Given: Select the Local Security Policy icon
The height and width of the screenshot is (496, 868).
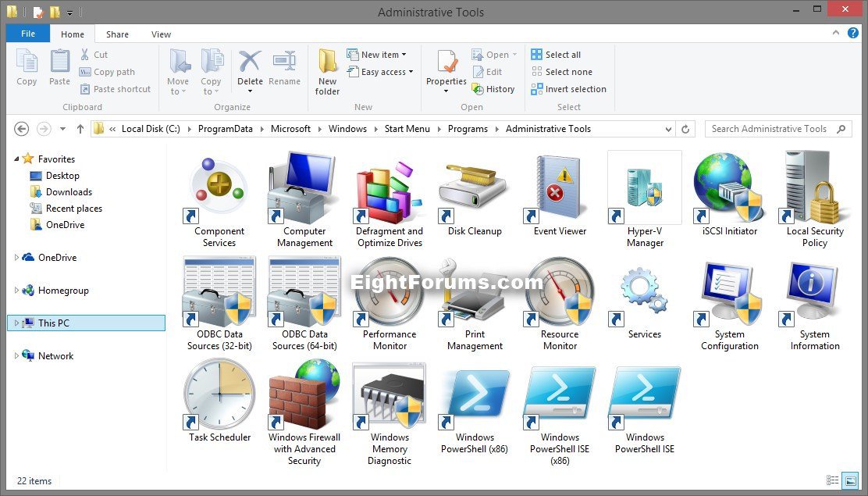Looking at the screenshot, I should 815,188.
